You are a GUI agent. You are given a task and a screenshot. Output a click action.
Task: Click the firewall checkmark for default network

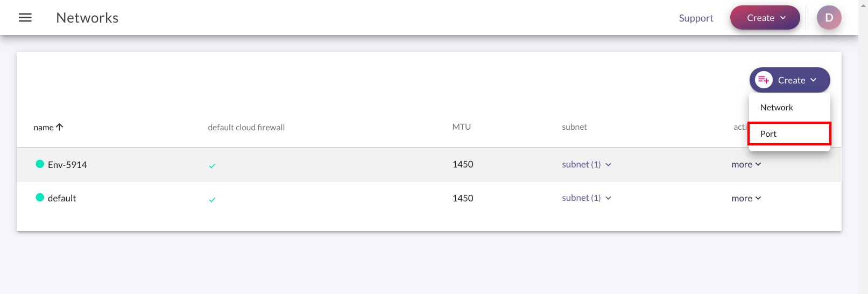point(212,200)
